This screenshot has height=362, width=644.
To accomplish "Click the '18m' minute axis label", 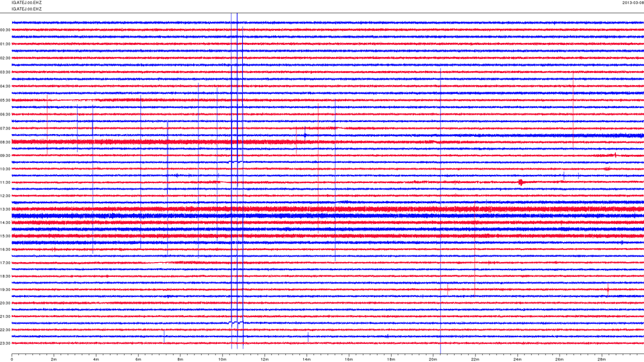I will (391, 359).
